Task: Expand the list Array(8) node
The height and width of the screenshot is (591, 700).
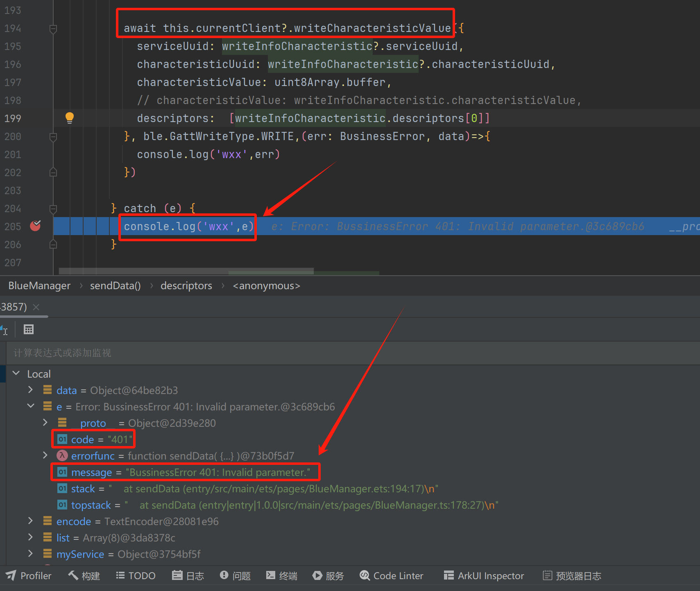Action: 30,537
